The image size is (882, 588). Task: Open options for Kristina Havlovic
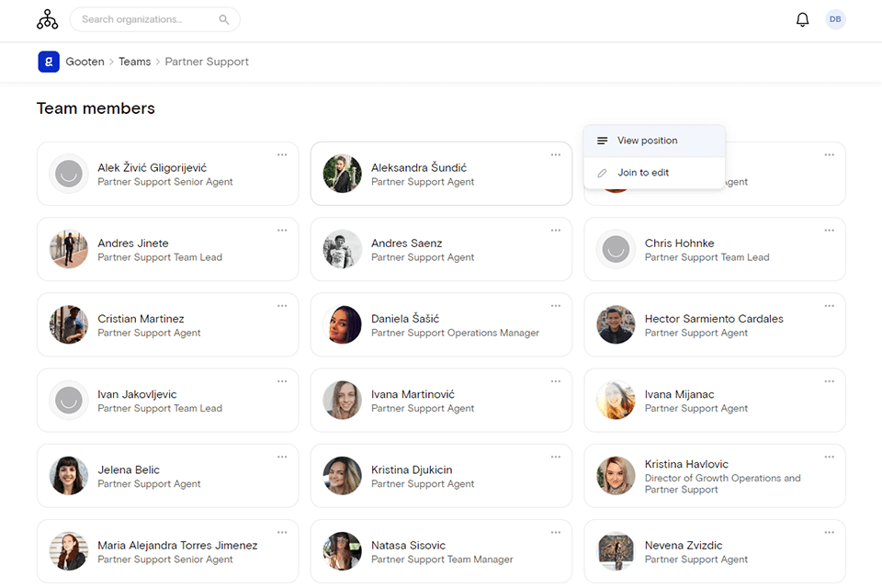[829, 457]
